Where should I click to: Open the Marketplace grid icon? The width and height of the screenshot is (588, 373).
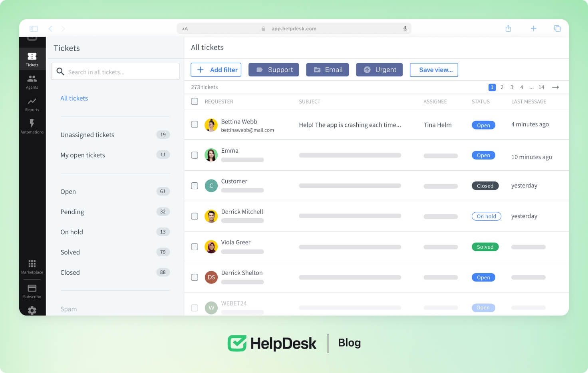coord(32,267)
